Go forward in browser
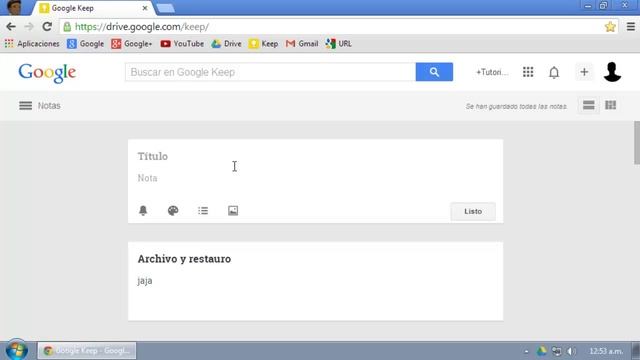 click(x=29, y=27)
